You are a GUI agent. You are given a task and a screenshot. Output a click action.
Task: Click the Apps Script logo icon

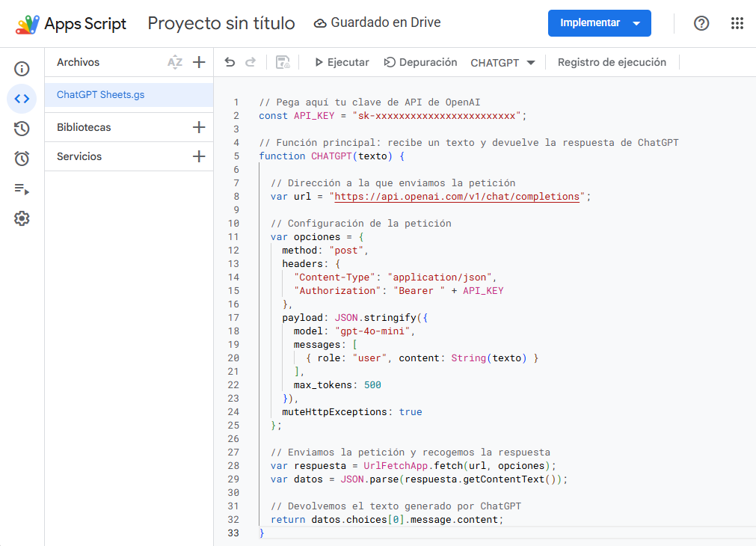(x=28, y=24)
